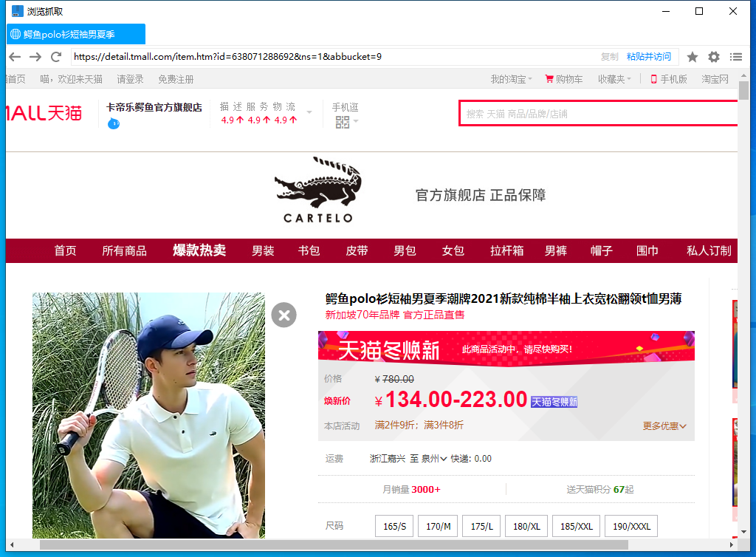Open 男装 category
The width and height of the screenshot is (756, 557).
(263, 250)
